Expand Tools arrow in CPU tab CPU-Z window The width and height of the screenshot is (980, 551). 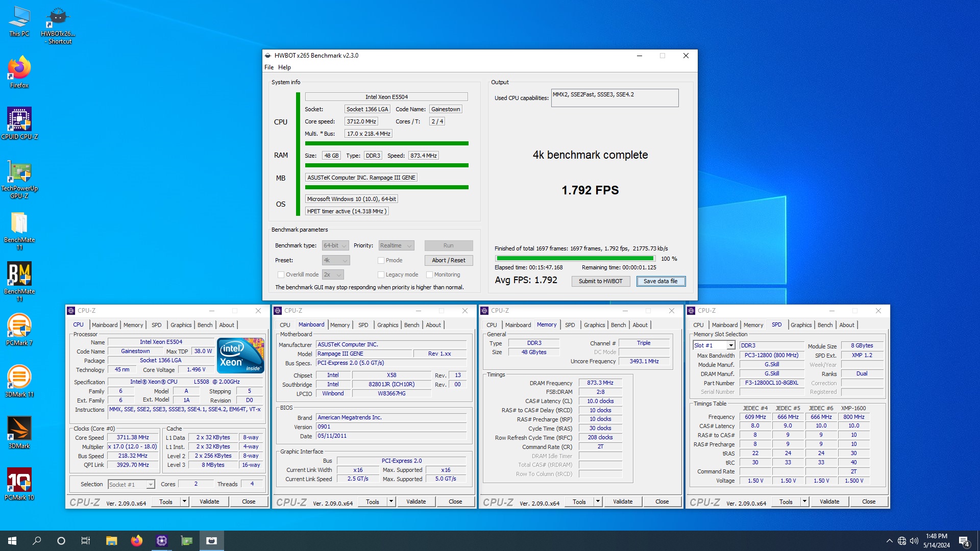[184, 502]
